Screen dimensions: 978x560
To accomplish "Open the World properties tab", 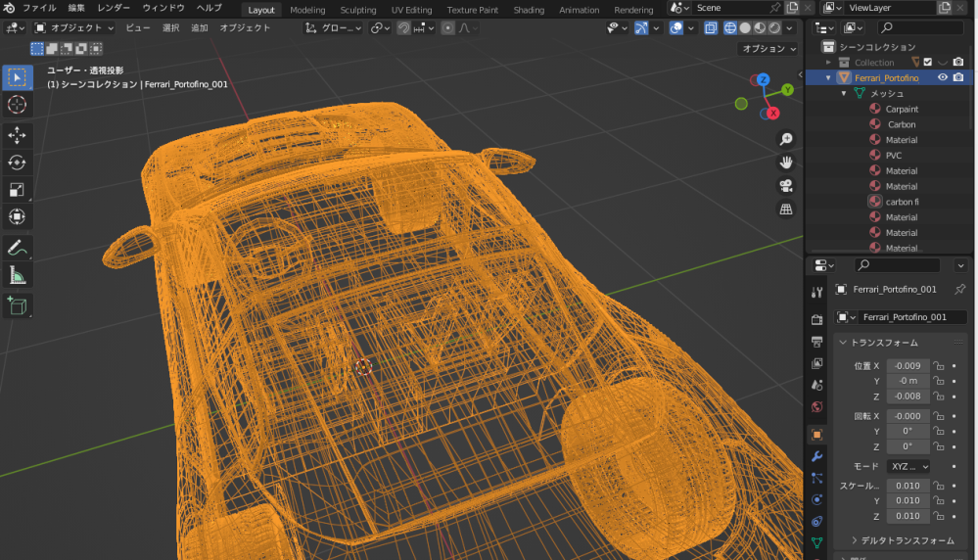I will (x=816, y=407).
